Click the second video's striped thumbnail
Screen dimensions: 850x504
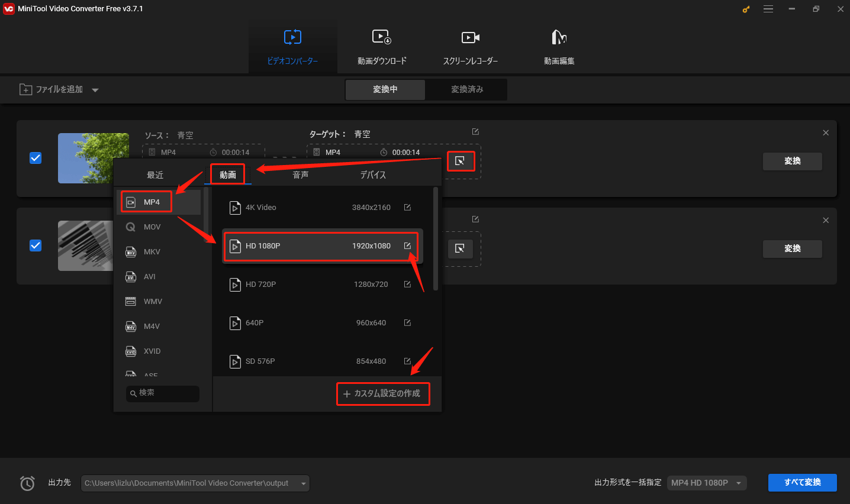[85, 245]
